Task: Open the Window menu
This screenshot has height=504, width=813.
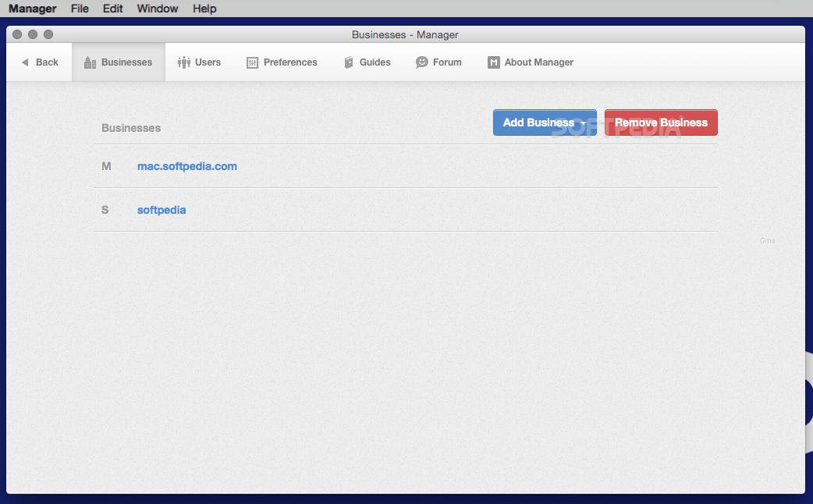Action: (158, 9)
